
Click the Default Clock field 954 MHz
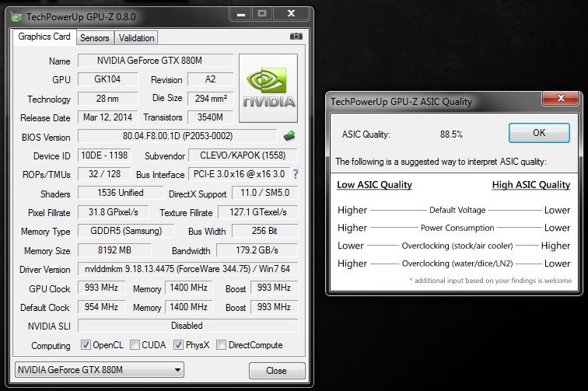pos(101,307)
